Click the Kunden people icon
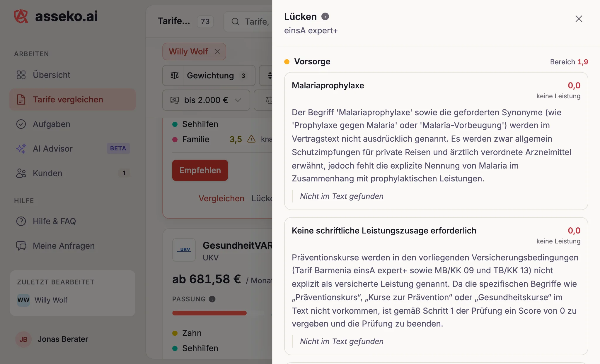 click(x=21, y=173)
